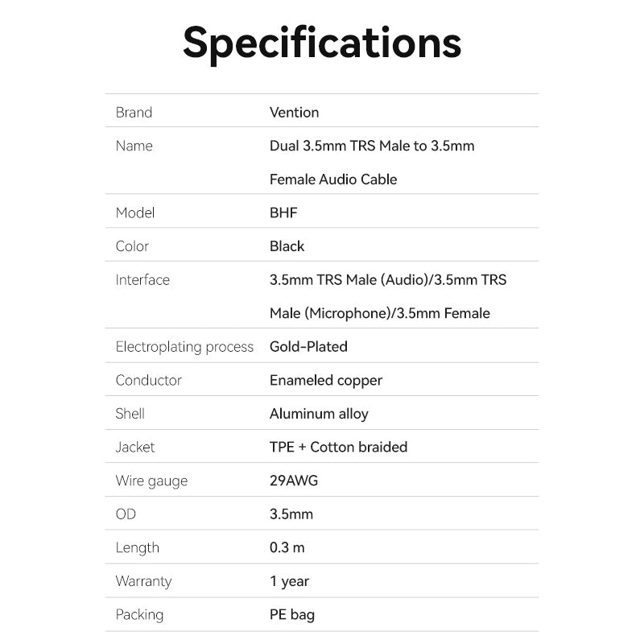
Task: Click the 0.3 m length value
Action: (287, 547)
